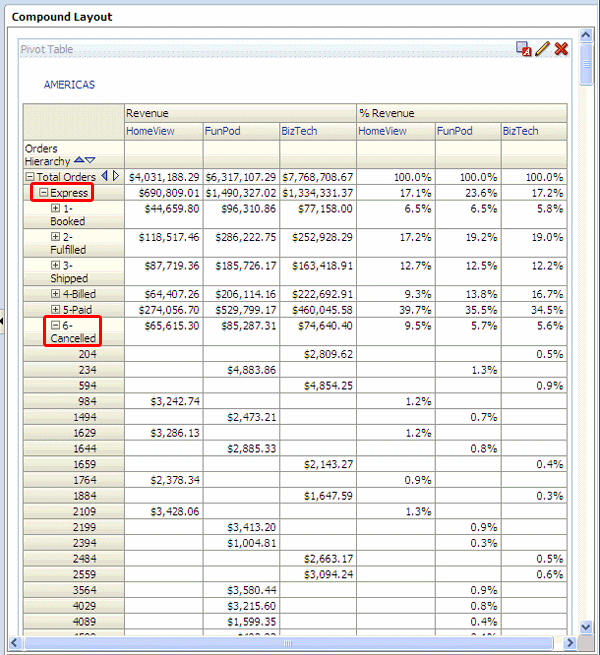Click the collapse pane arrow on left edge
The height and width of the screenshot is (655, 600).
[x=2, y=321]
